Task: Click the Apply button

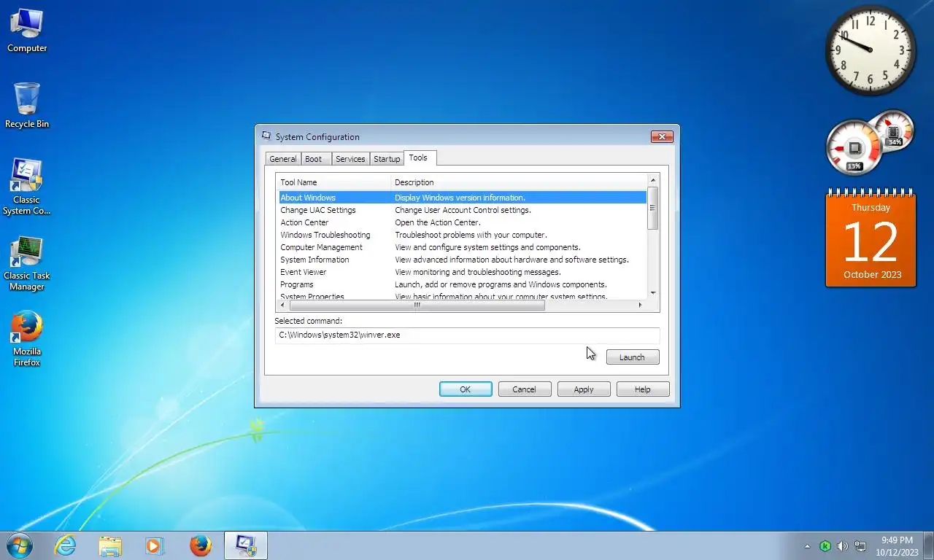Action: coord(584,389)
